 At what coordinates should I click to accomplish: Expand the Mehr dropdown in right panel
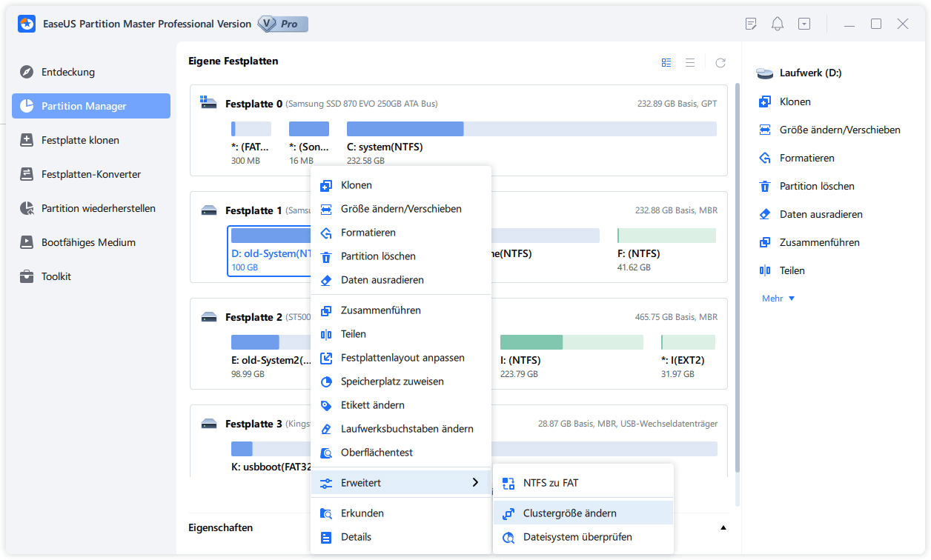[x=778, y=299]
